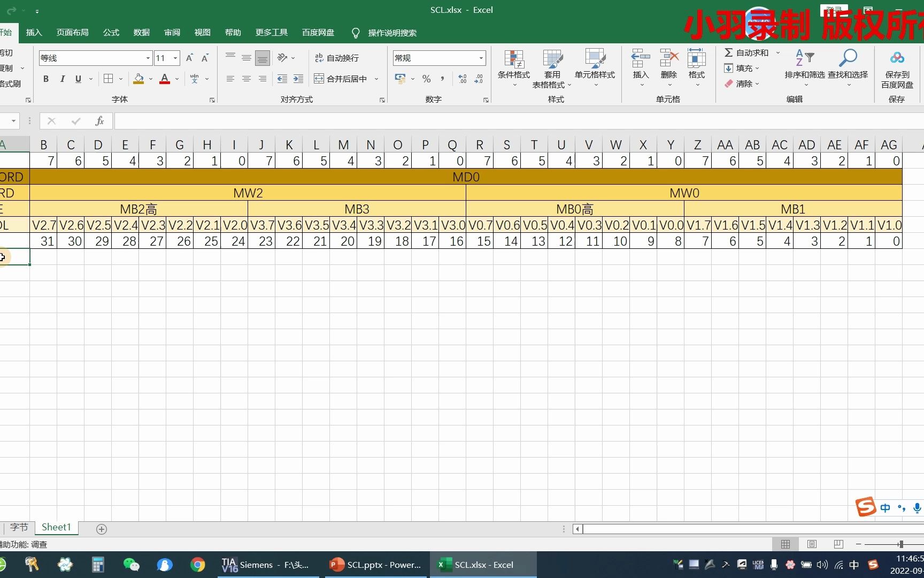
Task: Open the font size dropdown
Action: (x=175, y=58)
